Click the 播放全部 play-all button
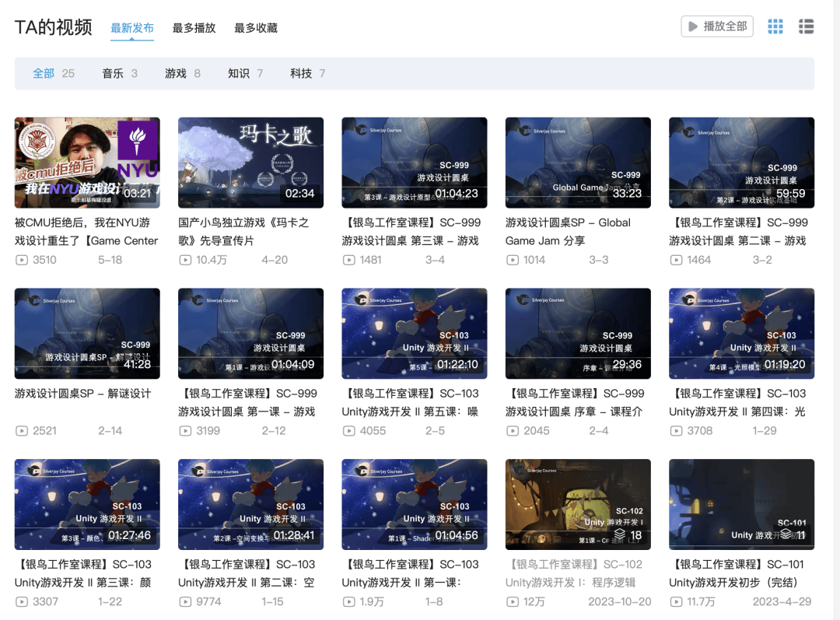 (x=717, y=26)
